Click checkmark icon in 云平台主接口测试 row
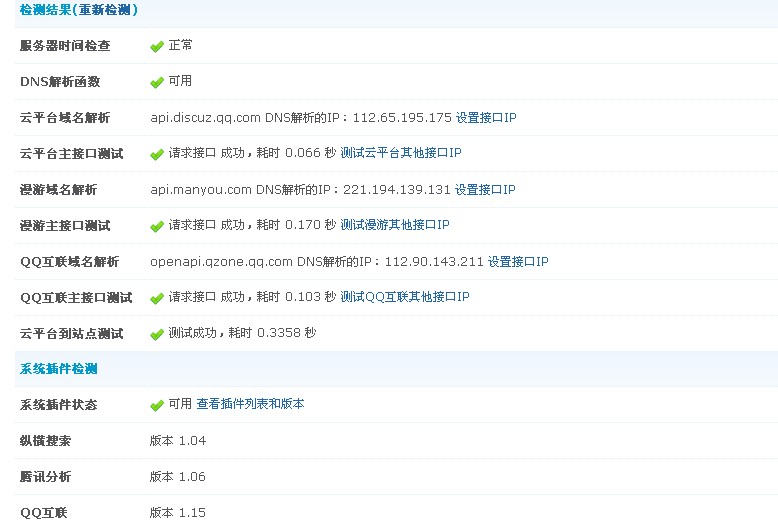The height and width of the screenshot is (527, 778). [157, 154]
